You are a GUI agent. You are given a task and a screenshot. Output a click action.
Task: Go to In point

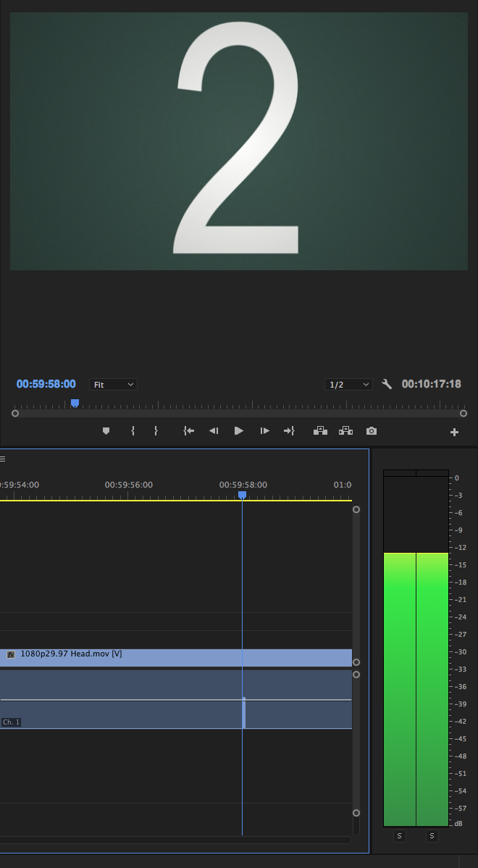(x=188, y=430)
